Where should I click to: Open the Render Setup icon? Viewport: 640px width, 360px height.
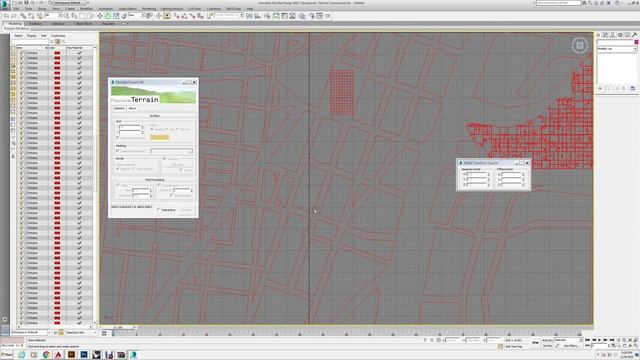[312, 16]
